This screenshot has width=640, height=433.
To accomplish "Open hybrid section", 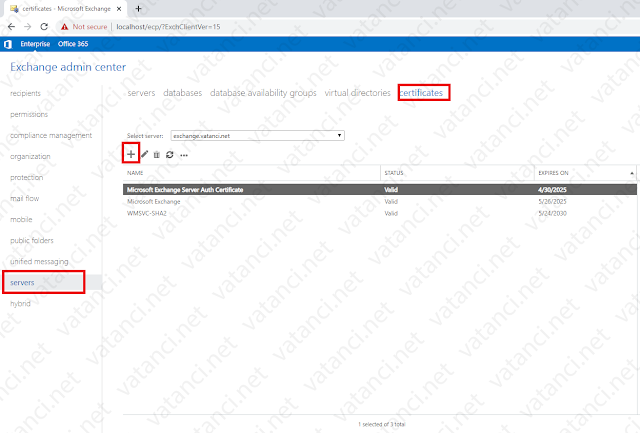I will [x=20, y=304].
